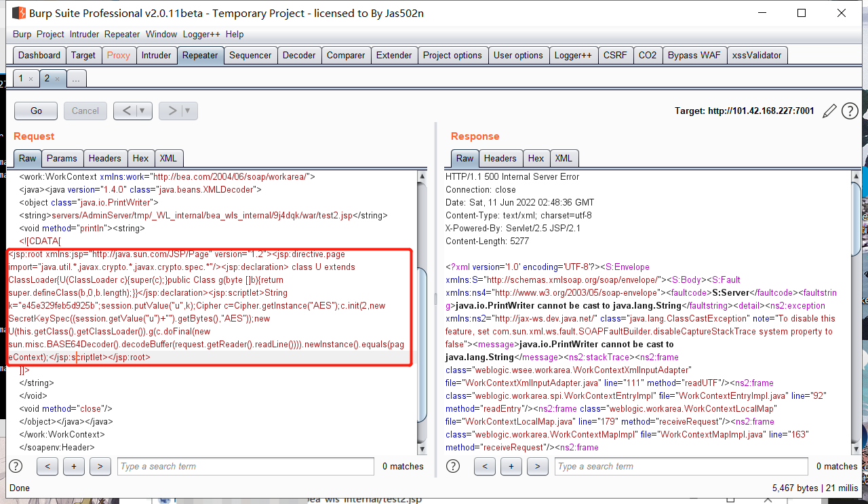Image resolution: width=868 pixels, height=504 pixels.
Task: Add new Repeater tab with ellipsis
Action: 76,79
